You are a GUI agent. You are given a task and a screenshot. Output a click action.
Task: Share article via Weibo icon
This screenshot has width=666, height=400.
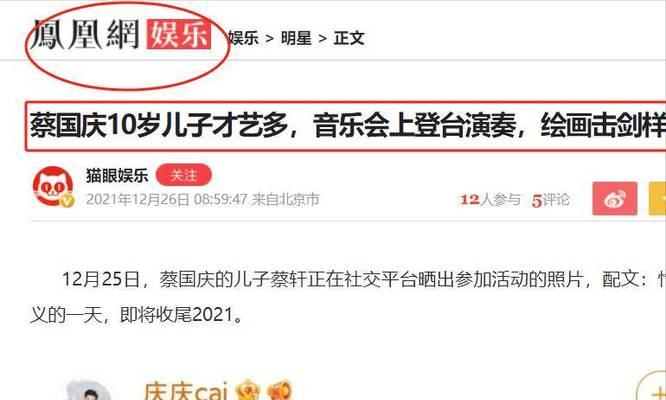(615, 198)
